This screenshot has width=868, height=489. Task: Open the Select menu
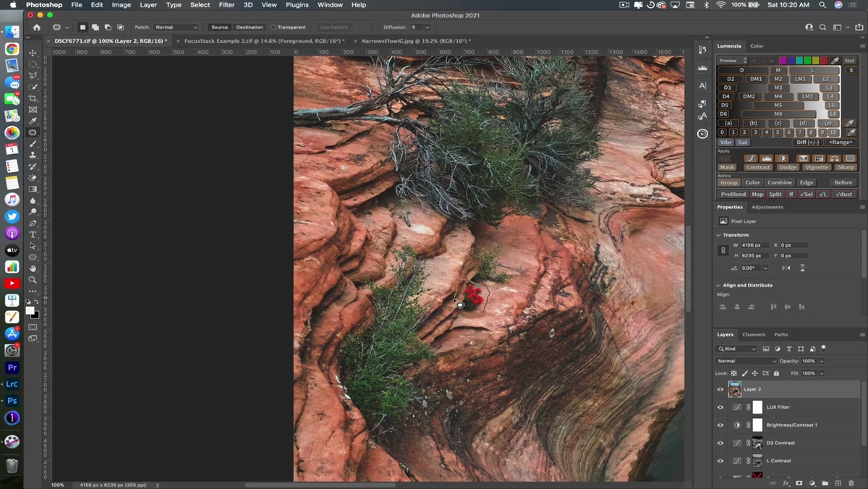click(x=200, y=5)
